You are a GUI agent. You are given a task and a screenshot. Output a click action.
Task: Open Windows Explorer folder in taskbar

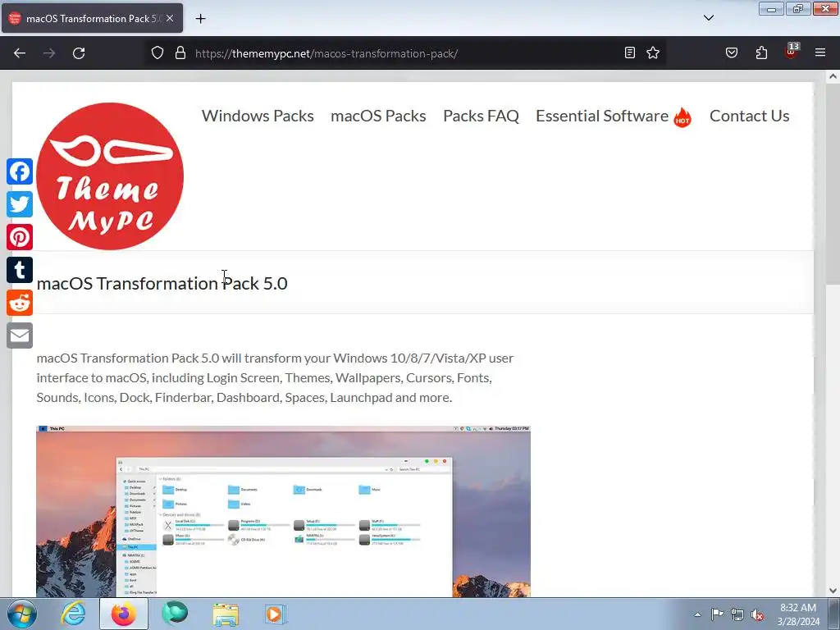(226, 614)
